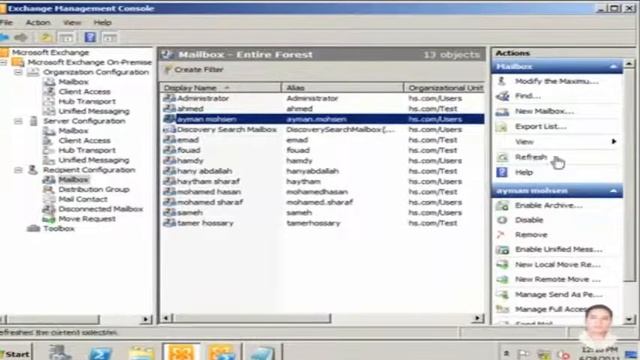Screen dimensions: 640x360
Task: Select the haytham sharaf mailbox row
Action: [x=322, y=182]
